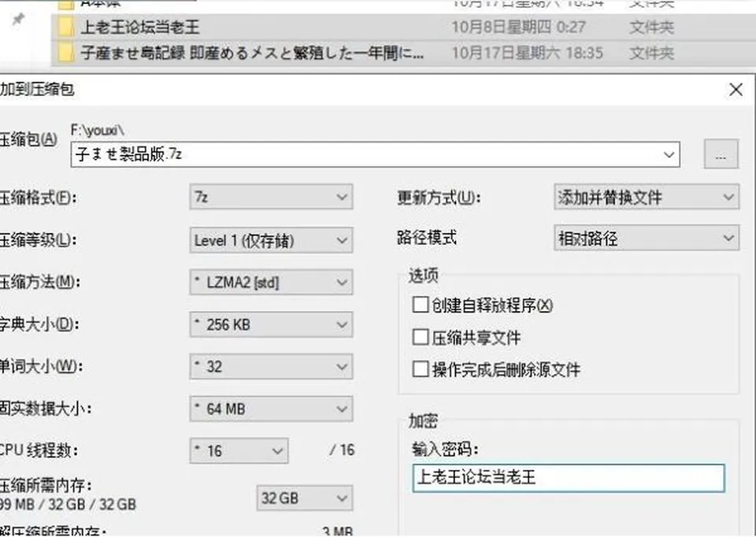Screen dimensions: 756x537
Task: Open the 字典大小 dropdown showing 256 KB
Action: 271,324
